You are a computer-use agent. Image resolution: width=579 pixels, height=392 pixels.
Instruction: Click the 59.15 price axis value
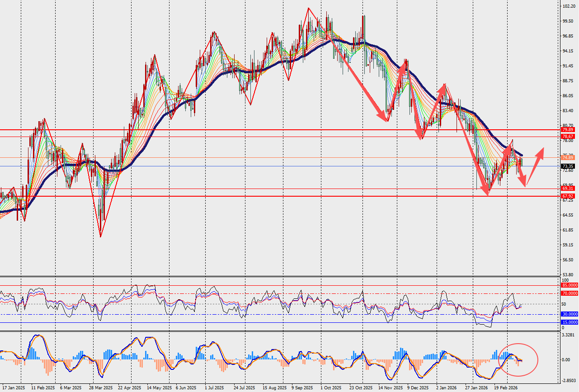[568, 245]
